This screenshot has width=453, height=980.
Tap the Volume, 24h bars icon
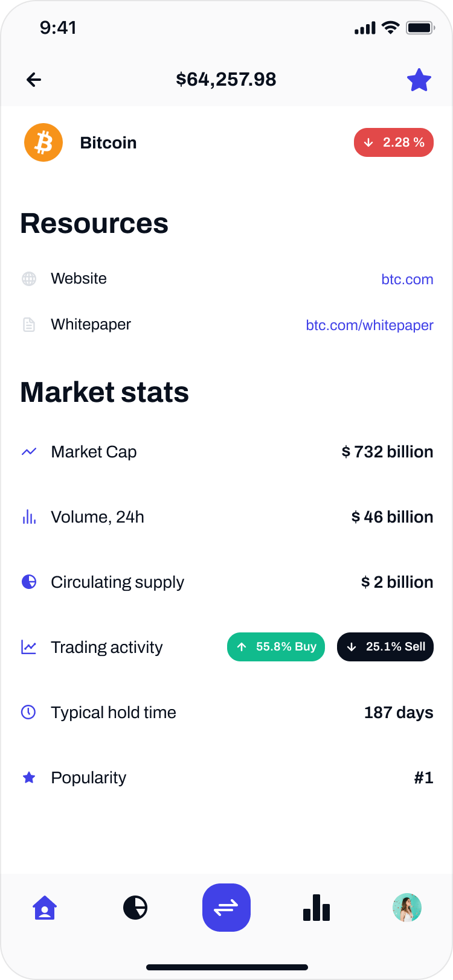coord(29,517)
